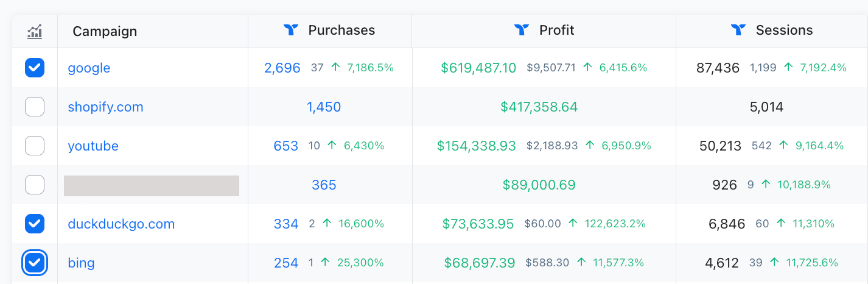The height and width of the screenshot is (284, 868).
Task: Click the 2,696 purchases value for google
Action: (x=282, y=68)
